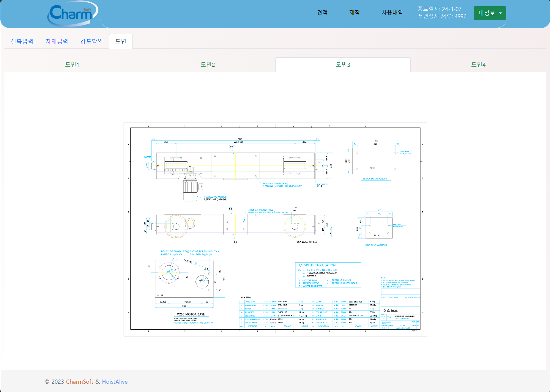This screenshot has width=550, height=392.
Task: Click the active 도면 tab
Action: (121, 41)
